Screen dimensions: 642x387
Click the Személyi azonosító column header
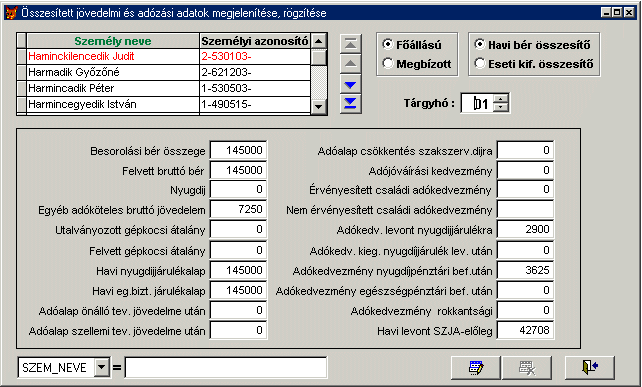coord(255,41)
